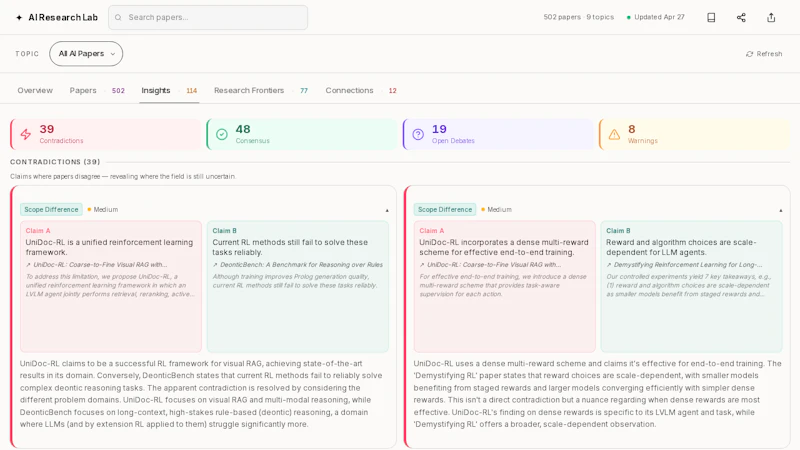The height and width of the screenshot is (450, 800).
Task: Open the Connections tab
Action: coord(349,90)
